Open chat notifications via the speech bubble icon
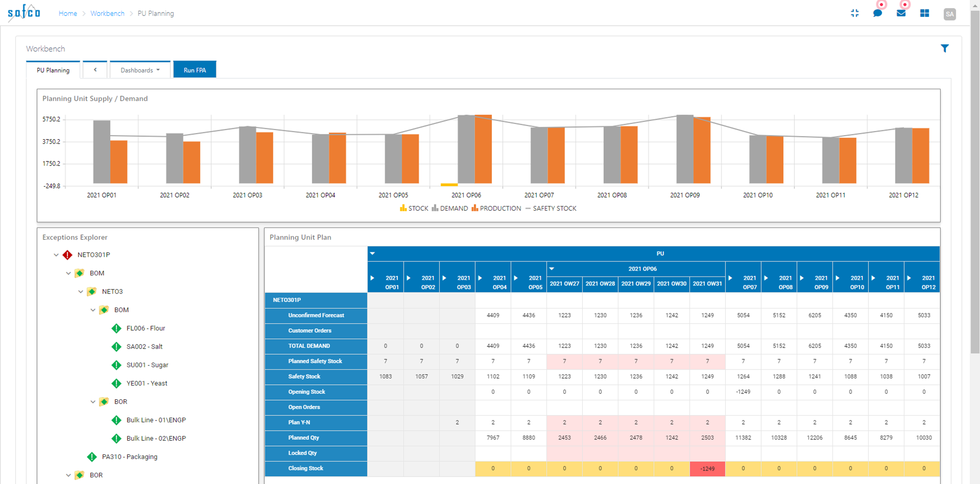Image resolution: width=980 pixels, height=484 pixels. coord(877,13)
